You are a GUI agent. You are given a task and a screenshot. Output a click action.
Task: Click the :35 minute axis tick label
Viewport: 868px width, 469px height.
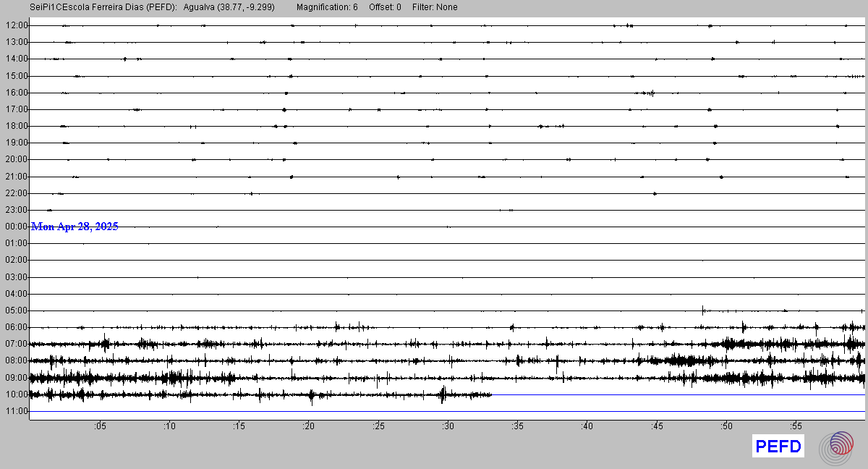coord(516,426)
